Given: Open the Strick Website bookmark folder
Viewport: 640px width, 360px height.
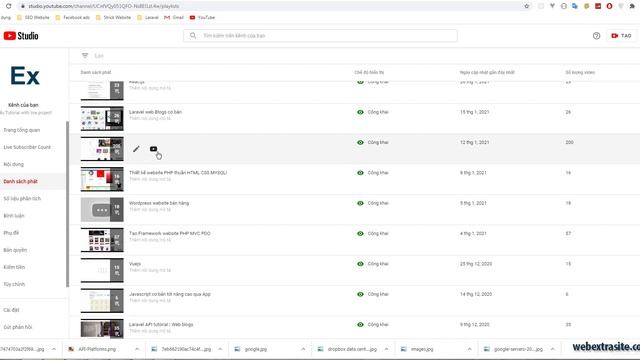Looking at the screenshot, I should click(113, 18).
